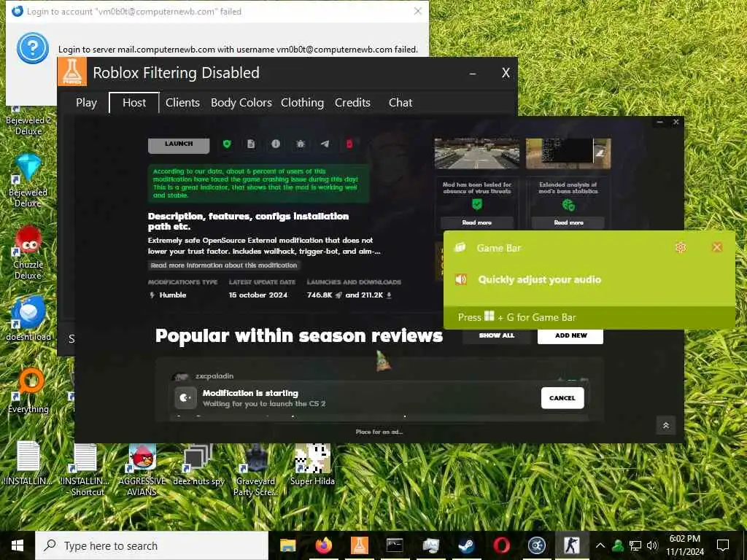Screen dimensions: 747x560
Task: Open Game Bar settings gear
Action: [x=681, y=247]
